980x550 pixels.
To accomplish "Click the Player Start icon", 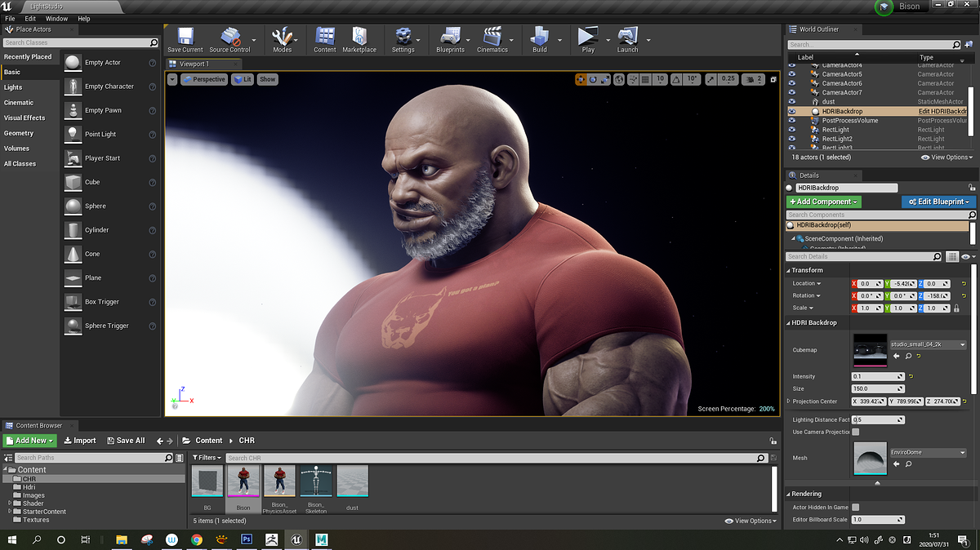I will (73, 158).
